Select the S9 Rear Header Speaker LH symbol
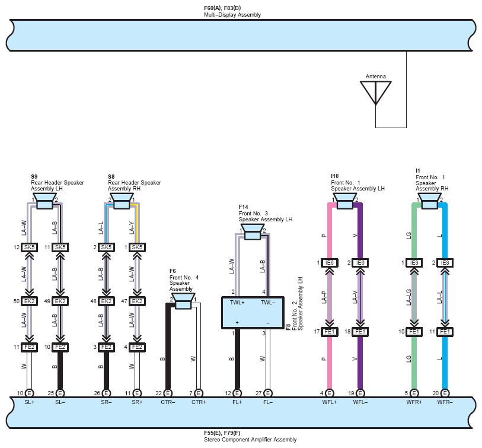 (44, 201)
